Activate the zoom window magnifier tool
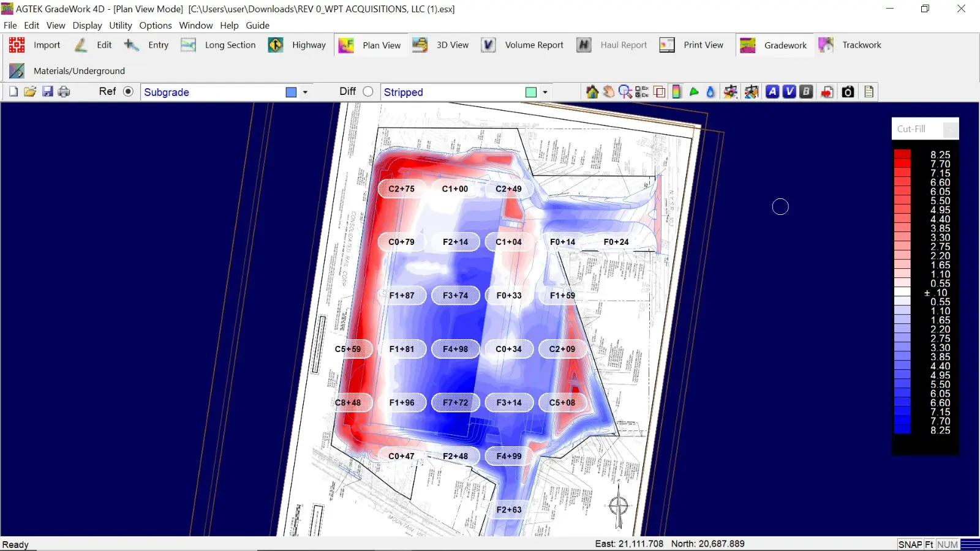Viewport: 980px width, 551px height. point(625,92)
